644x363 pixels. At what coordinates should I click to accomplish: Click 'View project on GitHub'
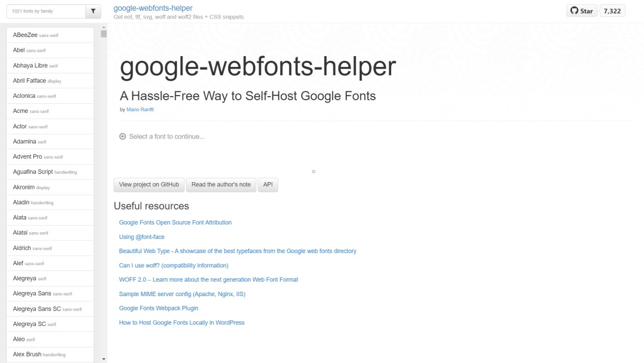coord(148,184)
